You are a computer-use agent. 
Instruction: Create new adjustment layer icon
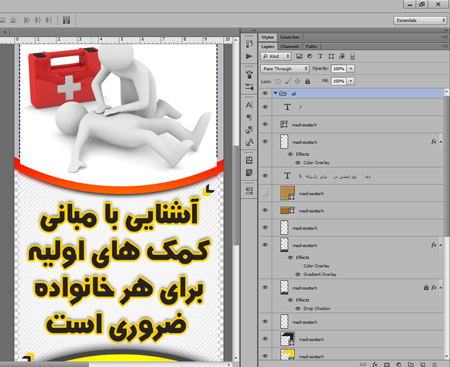click(x=399, y=364)
